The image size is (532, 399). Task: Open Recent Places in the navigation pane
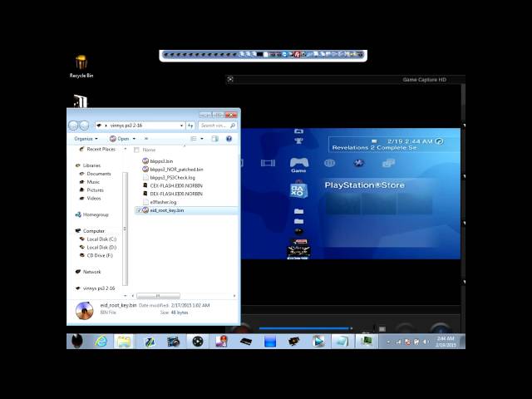tap(97, 150)
